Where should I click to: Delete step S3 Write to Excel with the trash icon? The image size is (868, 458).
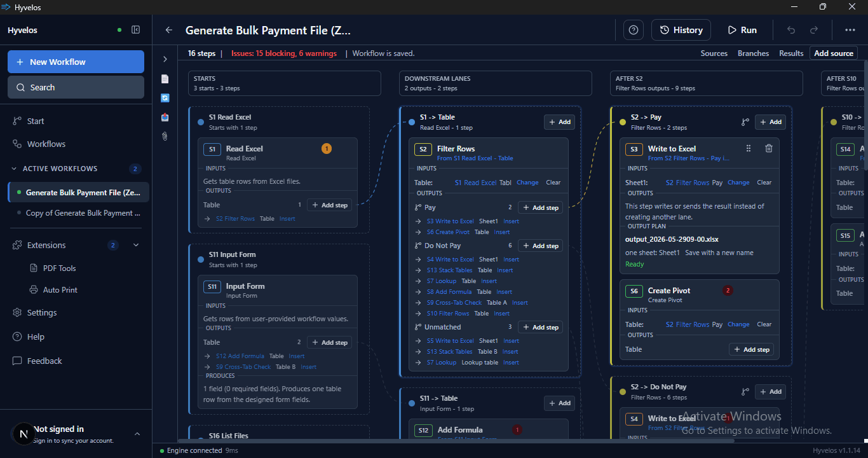[x=769, y=148]
